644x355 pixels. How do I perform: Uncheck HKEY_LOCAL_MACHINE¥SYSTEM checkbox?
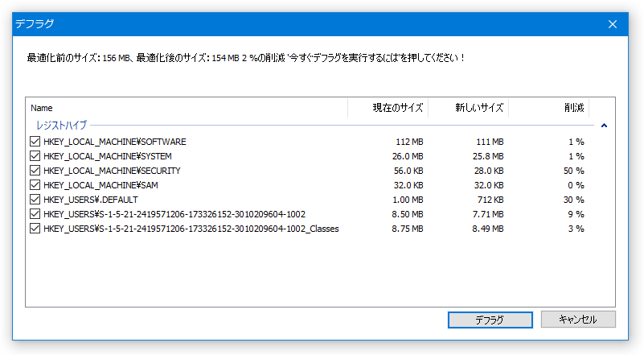click(x=35, y=156)
